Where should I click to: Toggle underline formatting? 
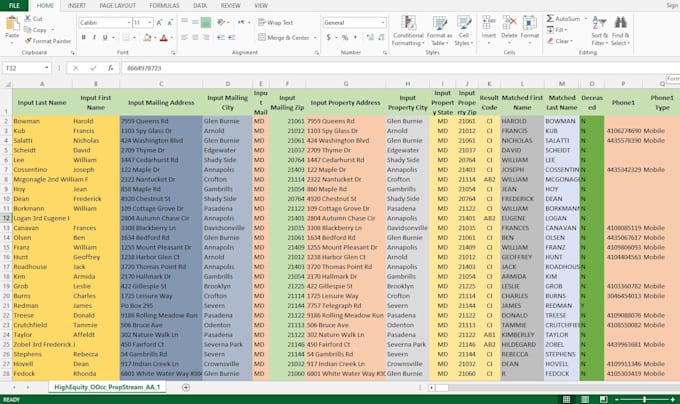click(105, 38)
